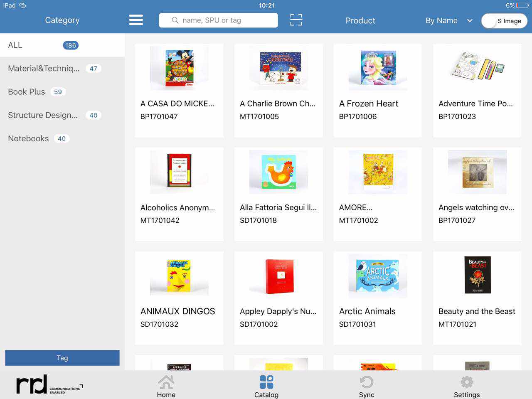Screen dimensions: 532x399
Task: Click the ANIMAUX DINGOS title
Action: click(x=177, y=311)
